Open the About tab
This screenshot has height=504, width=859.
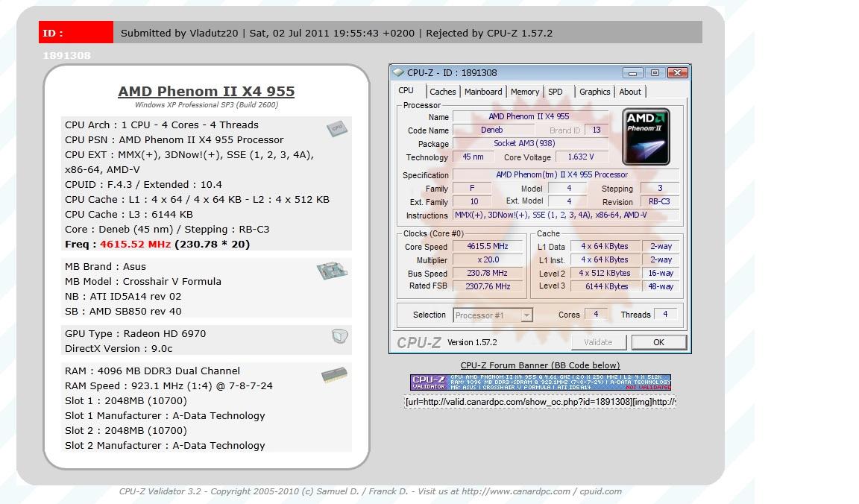(x=630, y=92)
